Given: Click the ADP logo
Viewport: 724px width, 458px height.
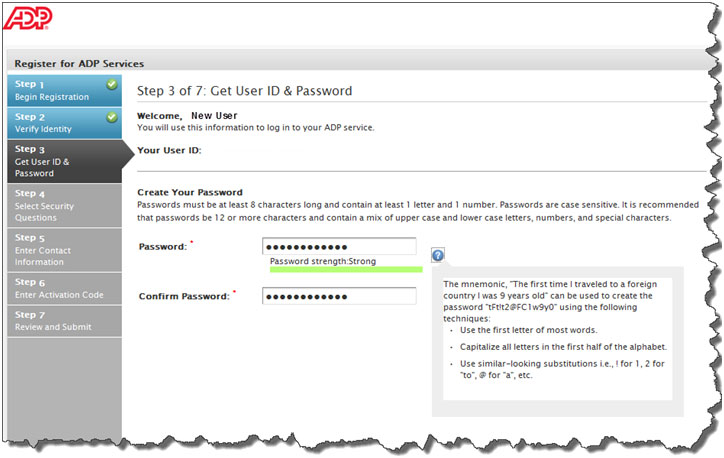Looking at the screenshot, I should point(28,18).
